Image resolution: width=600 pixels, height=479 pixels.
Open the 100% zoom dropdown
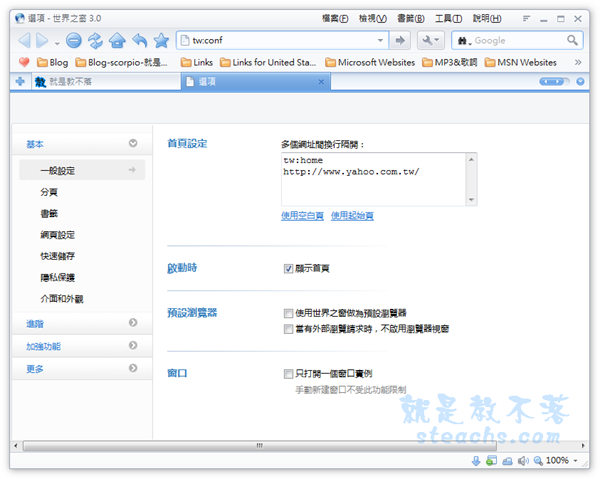tap(576, 461)
